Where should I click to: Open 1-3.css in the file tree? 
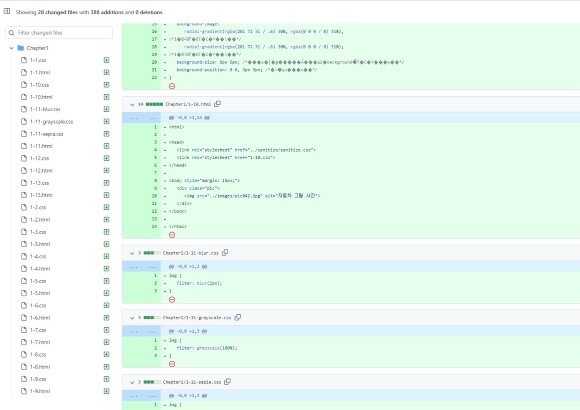(x=38, y=232)
